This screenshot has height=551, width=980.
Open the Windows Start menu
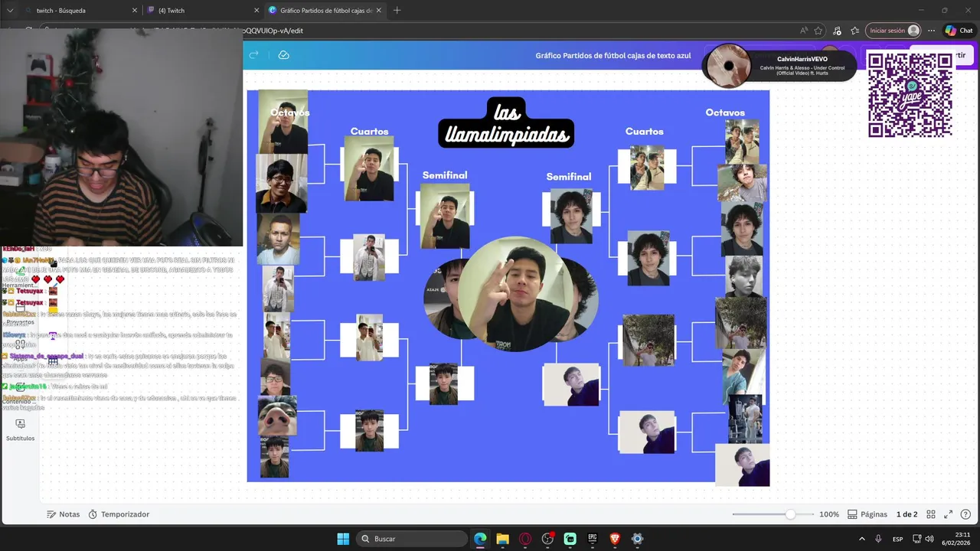(343, 539)
